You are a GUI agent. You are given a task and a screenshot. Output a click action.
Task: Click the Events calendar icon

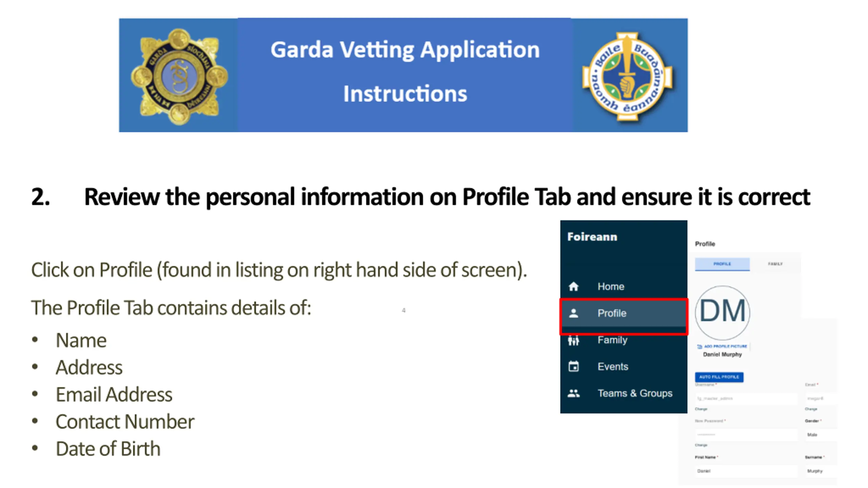point(573,366)
